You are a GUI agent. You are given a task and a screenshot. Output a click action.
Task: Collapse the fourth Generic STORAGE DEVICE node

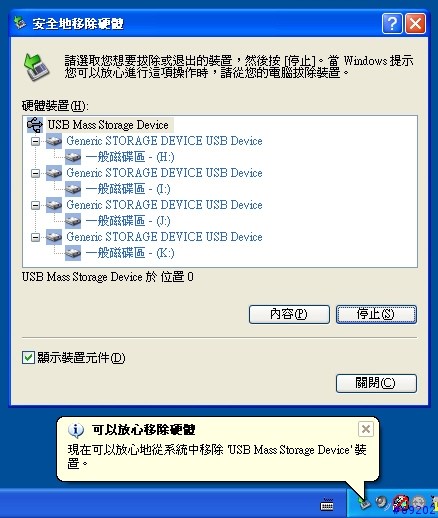(x=35, y=237)
